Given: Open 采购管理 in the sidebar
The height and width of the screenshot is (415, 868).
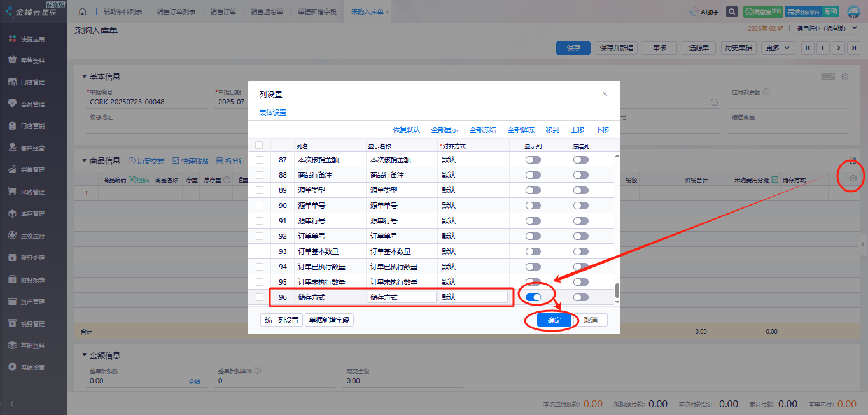Looking at the screenshot, I should click(x=32, y=192).
